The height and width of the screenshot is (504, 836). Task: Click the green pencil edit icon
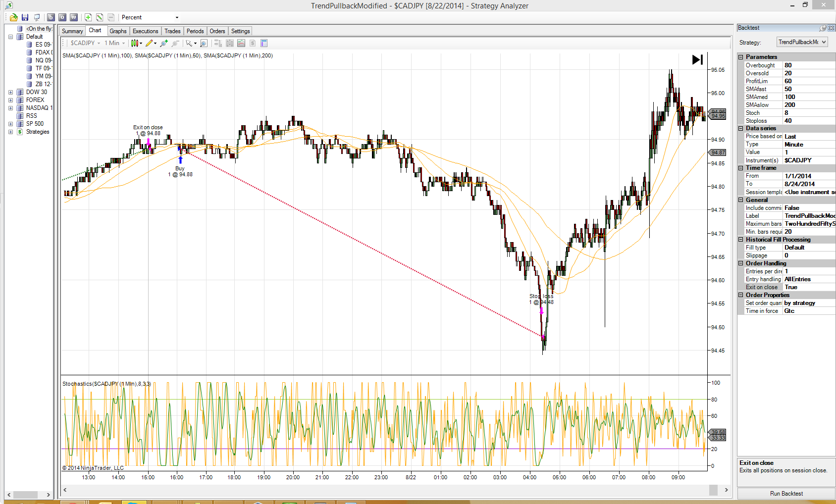100,17
